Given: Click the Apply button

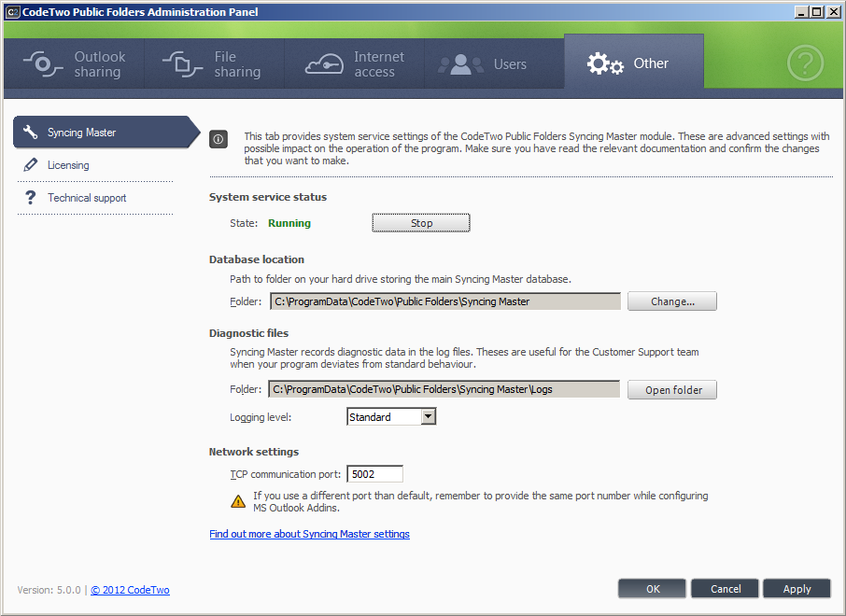Looking at the screenshot, I should point(797,589).
